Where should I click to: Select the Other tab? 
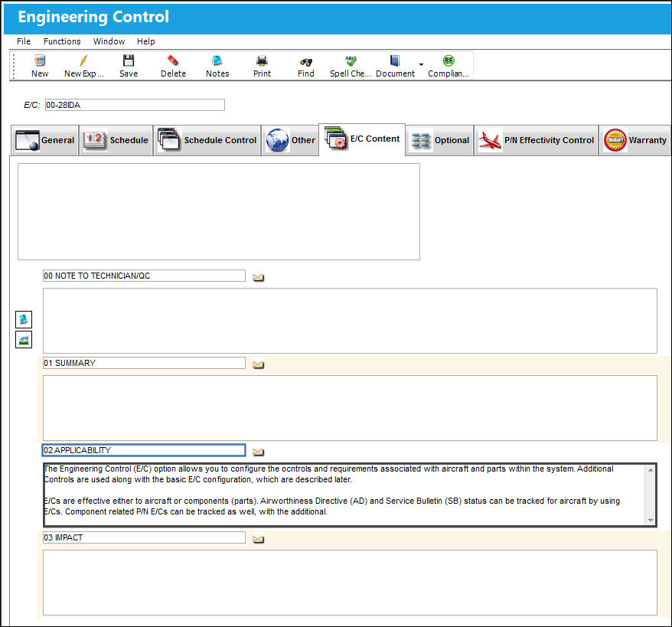[x=290, y=140]
